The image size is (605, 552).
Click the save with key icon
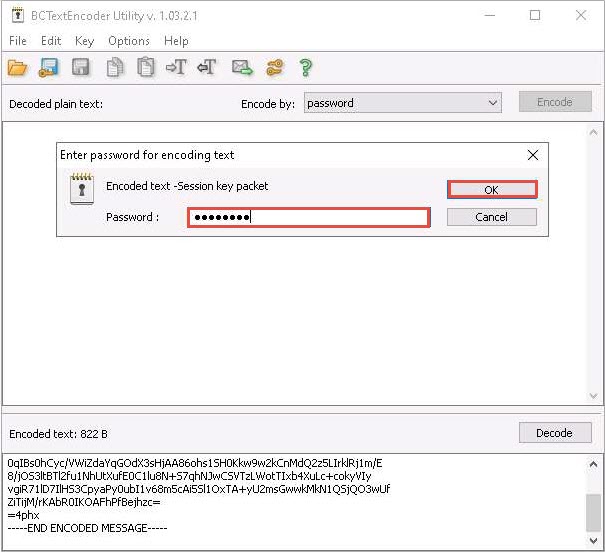click(49, 68)
